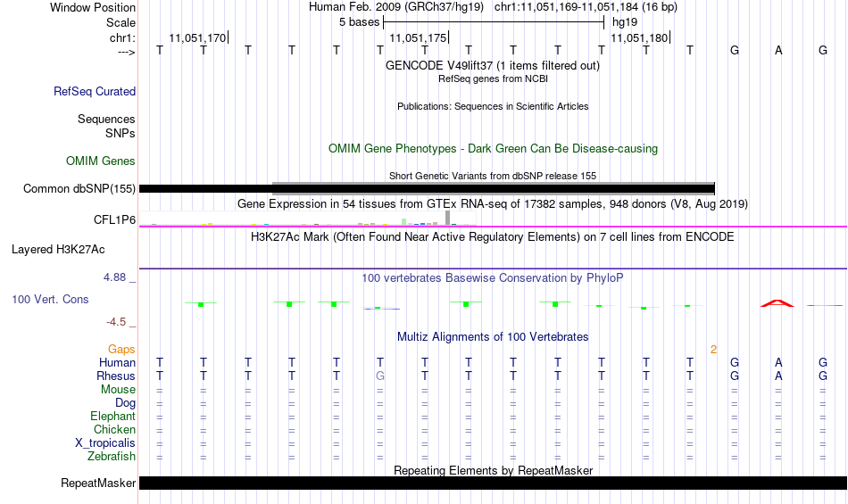The height and width of the screenshot is (504, 848).
Task: Click the 100 Vert. Cons track label
Action: (50, 299)
